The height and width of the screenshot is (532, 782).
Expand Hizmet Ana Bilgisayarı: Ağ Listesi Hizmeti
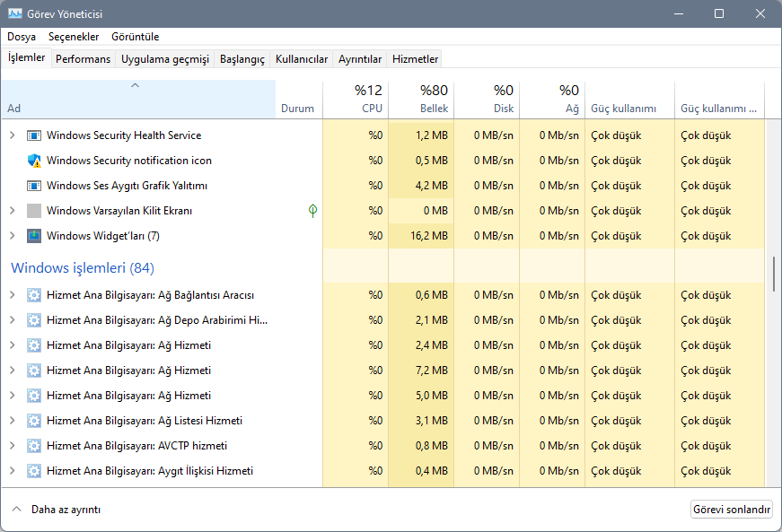tap(12, 421)
